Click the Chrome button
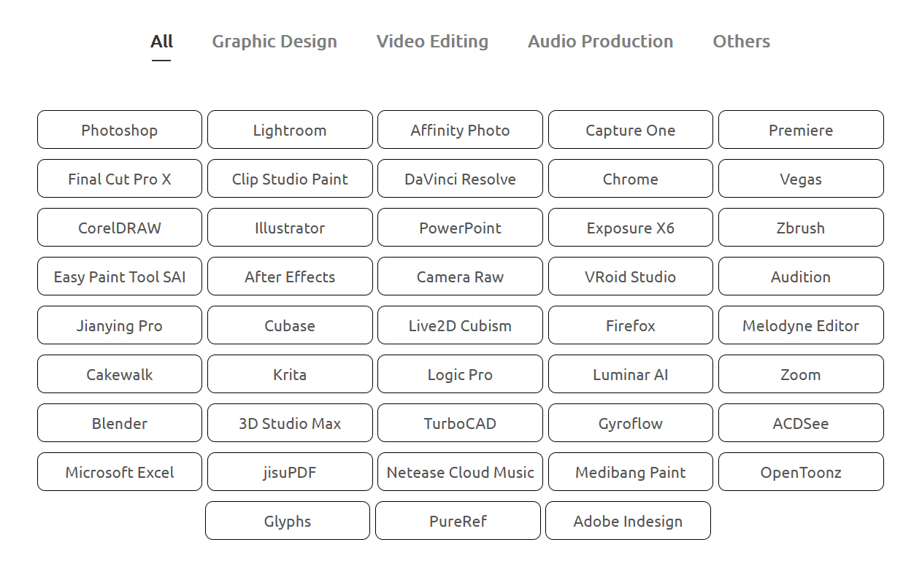This screenshot has height=588, width=922. point(631,179)
